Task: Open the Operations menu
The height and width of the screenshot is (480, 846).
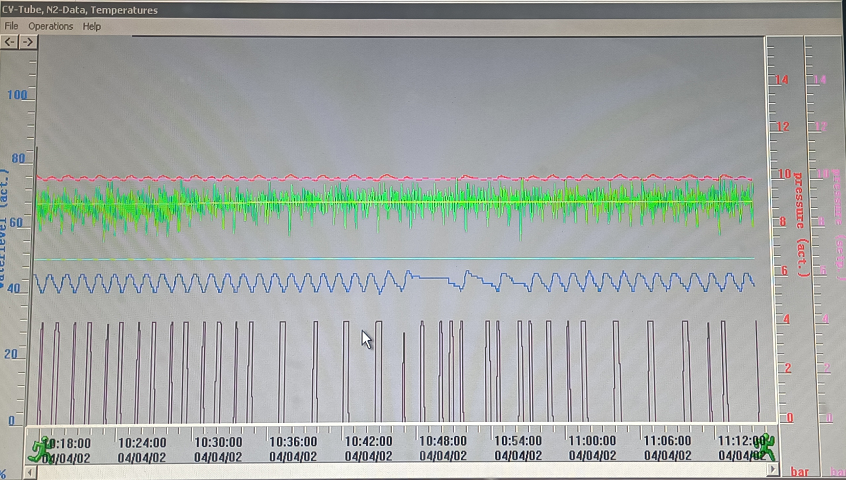Action: (x=50, y=26)
